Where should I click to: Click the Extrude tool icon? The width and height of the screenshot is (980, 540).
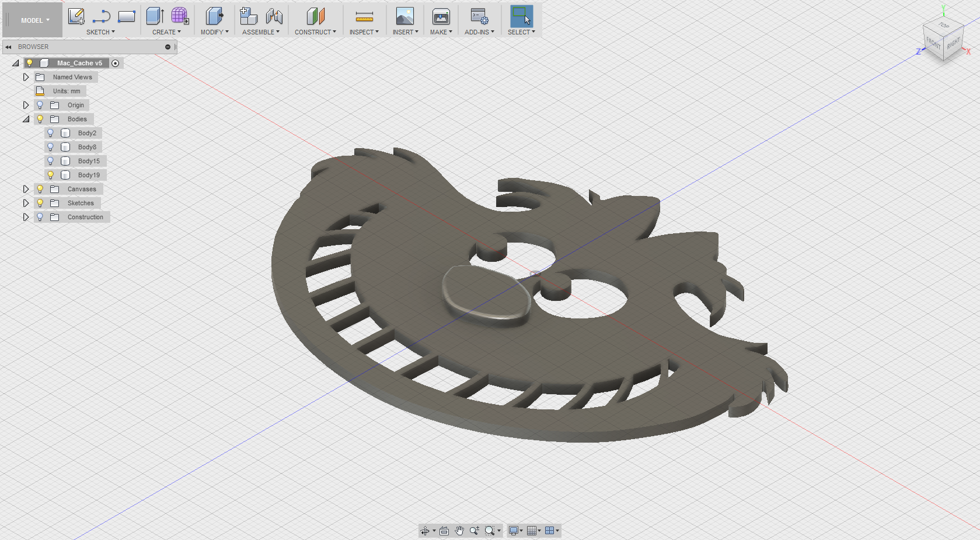pos(155,16)
